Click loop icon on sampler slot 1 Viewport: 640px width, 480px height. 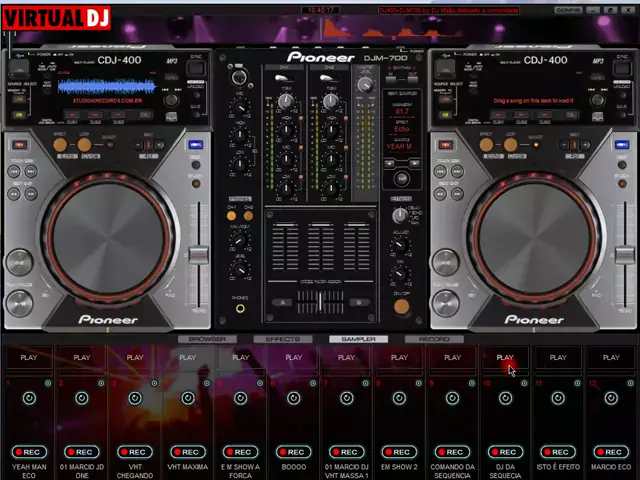tap(28, 398)
